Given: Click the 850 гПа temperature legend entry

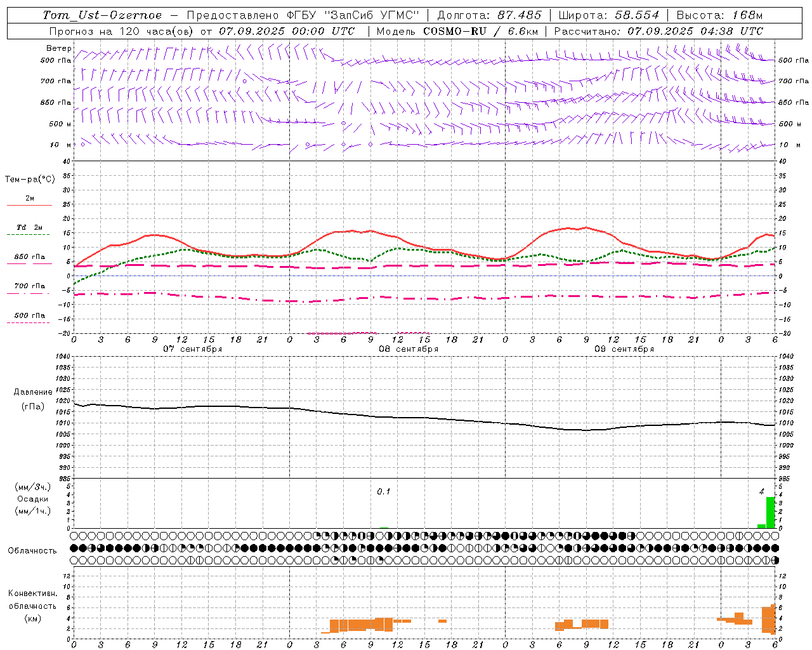Looking at the screenshot, I should 30,257.
